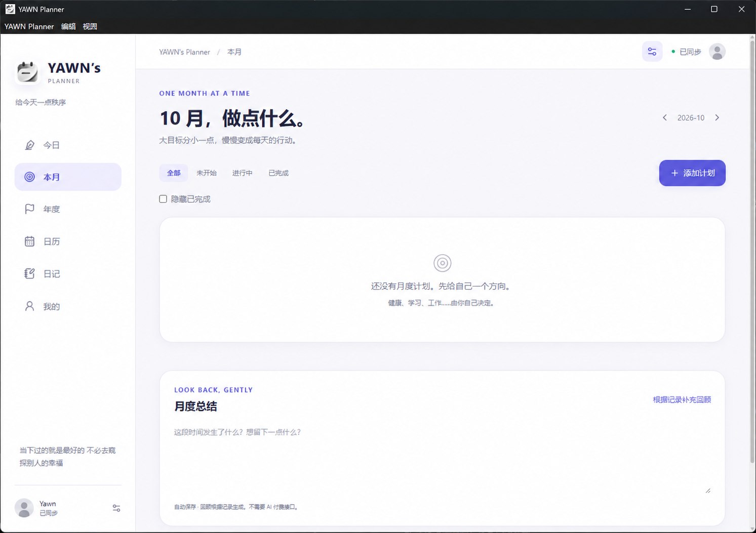Click the 我的 person icon

(30, 306)
